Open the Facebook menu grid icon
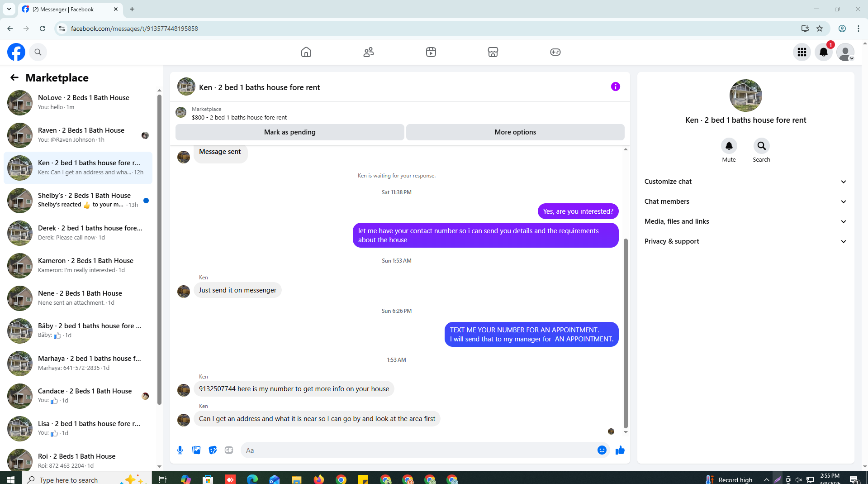 pos(802,52)
